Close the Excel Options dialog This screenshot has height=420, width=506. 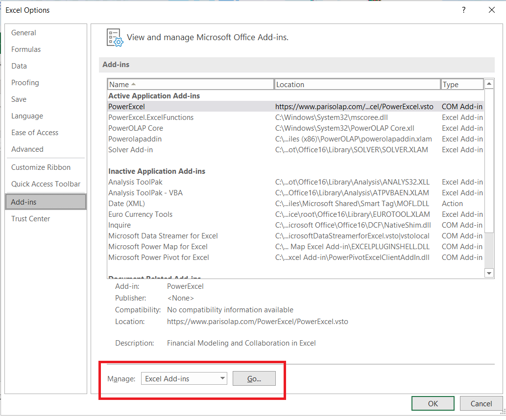491,10
